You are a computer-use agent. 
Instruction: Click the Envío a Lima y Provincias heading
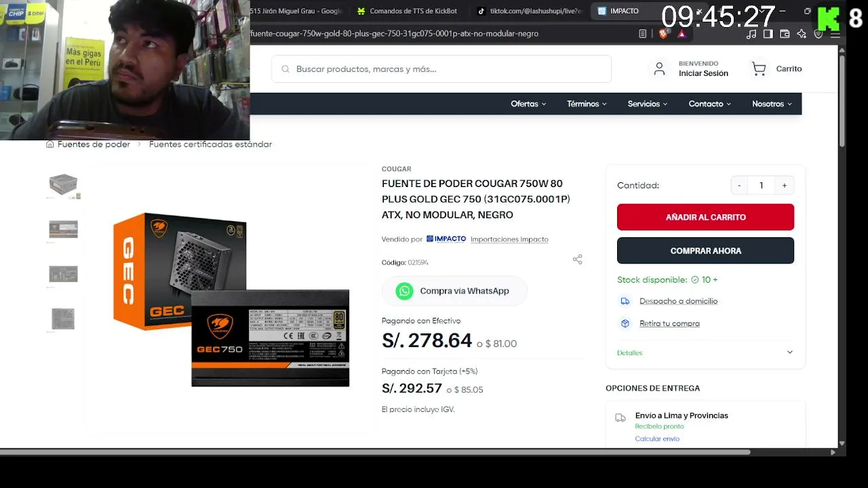pyautogui.click(x=682, y=415)
